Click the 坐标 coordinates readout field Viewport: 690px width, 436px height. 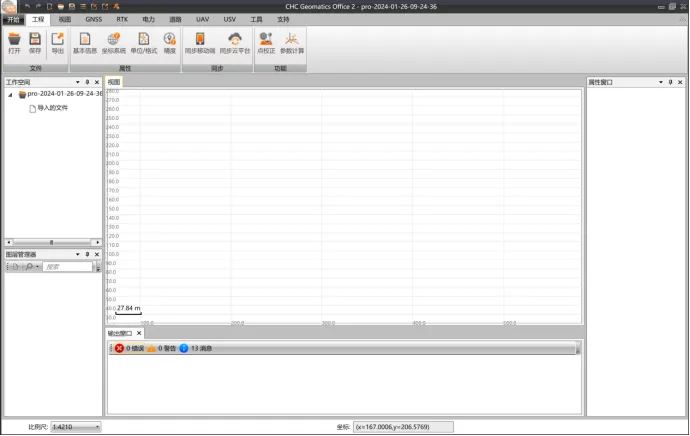click(x=403, y=427)
